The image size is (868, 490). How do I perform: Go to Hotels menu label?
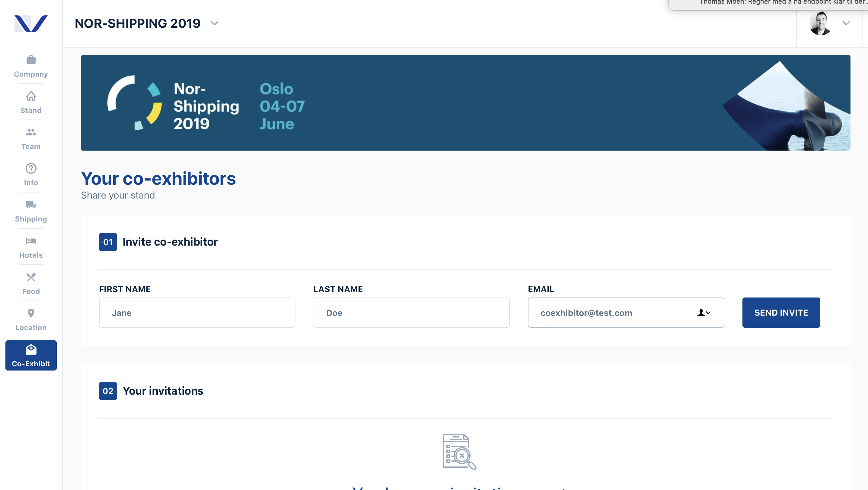pyautogui.click(x=31, y=255)
